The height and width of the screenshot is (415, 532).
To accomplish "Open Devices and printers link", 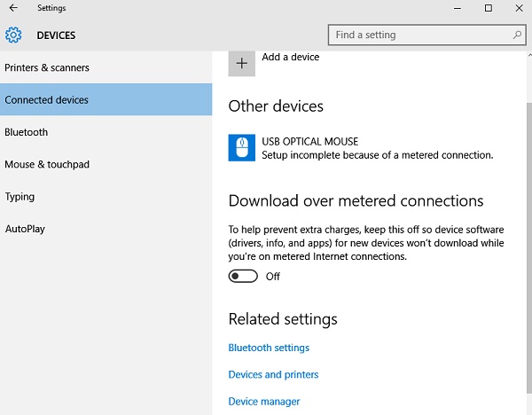I will click(273, 375).
